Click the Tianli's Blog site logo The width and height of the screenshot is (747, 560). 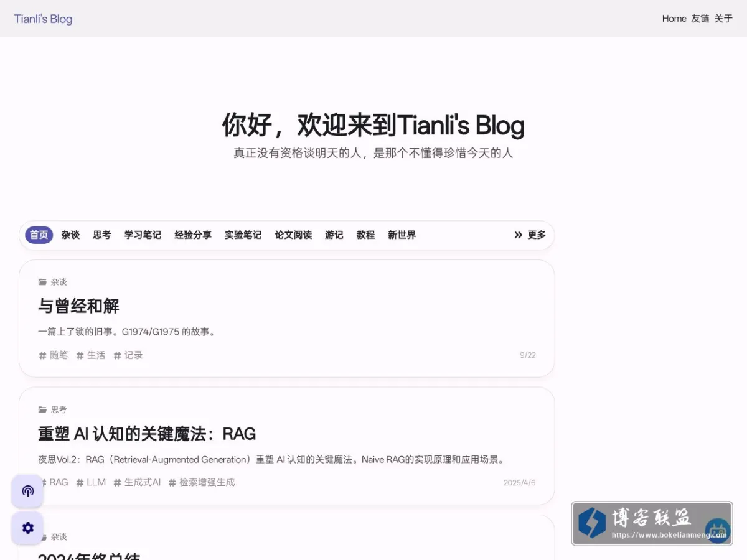click(x=43, y=19)
